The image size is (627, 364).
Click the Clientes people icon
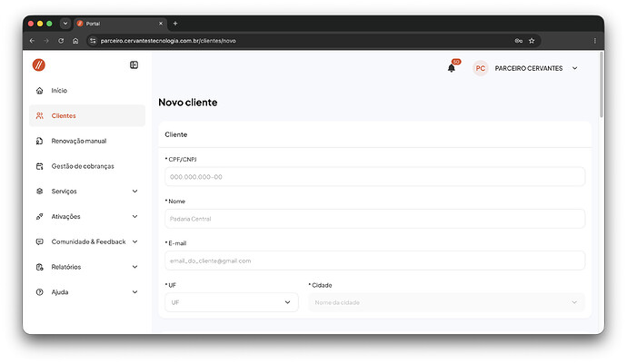(40, 115)
